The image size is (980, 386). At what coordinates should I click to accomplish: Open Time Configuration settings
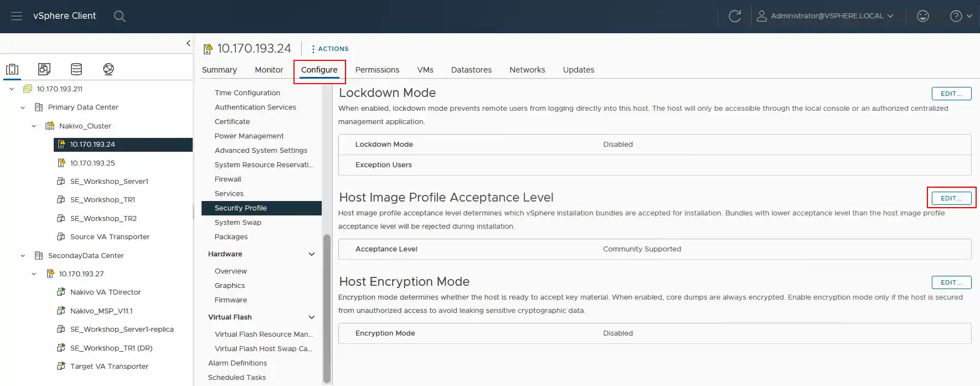click(247, 93)
